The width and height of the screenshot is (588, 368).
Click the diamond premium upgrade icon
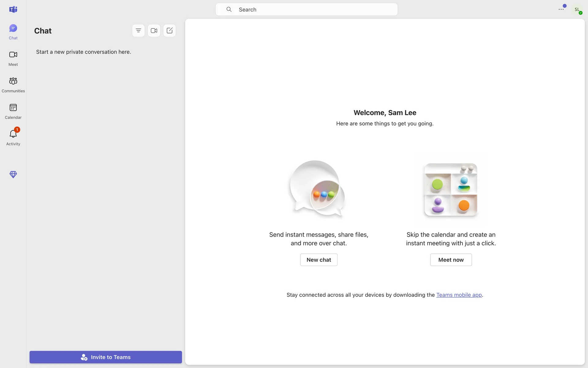point(13,174)
